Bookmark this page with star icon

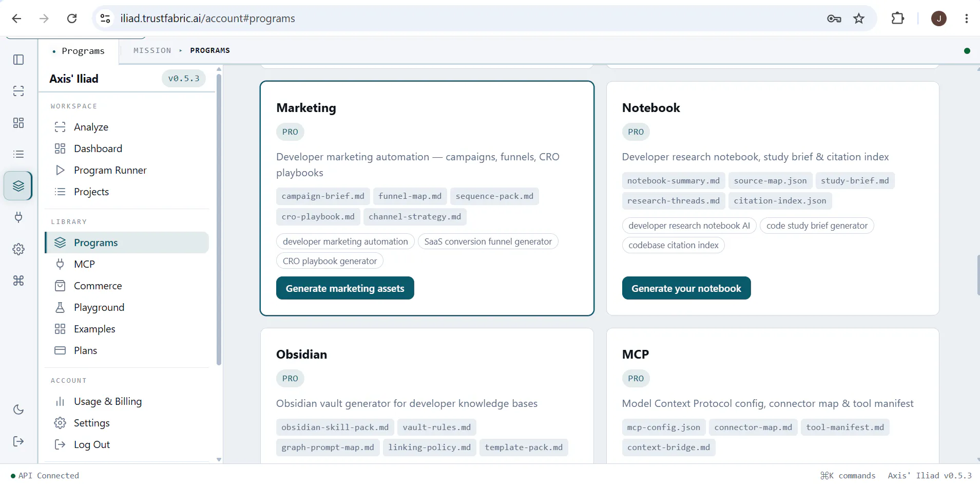pyautogui.click(x=859, y=18)
